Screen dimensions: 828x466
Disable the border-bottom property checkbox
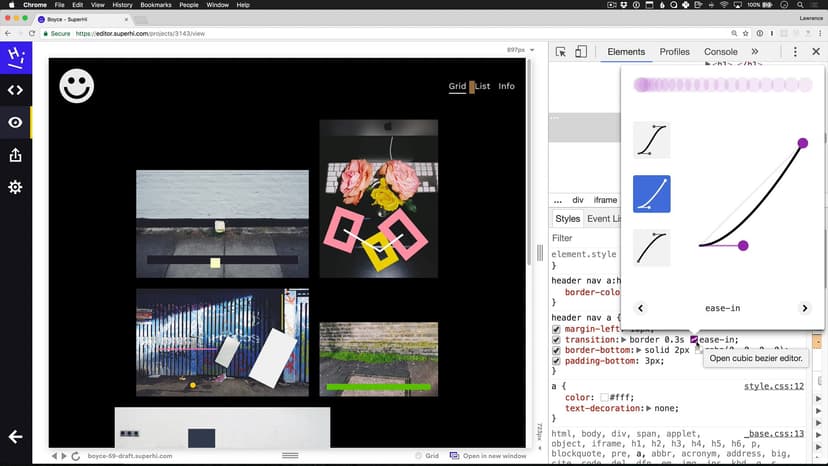[557, 350]
